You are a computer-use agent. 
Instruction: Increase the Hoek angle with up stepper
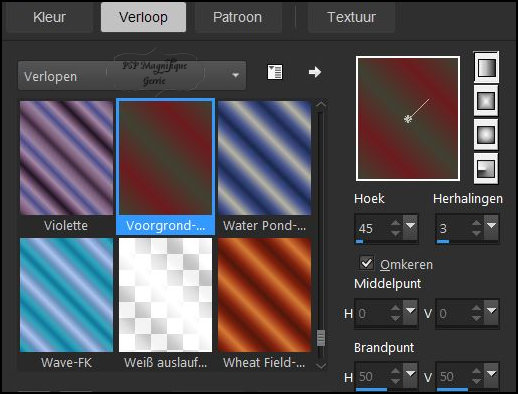coord(396,223)
